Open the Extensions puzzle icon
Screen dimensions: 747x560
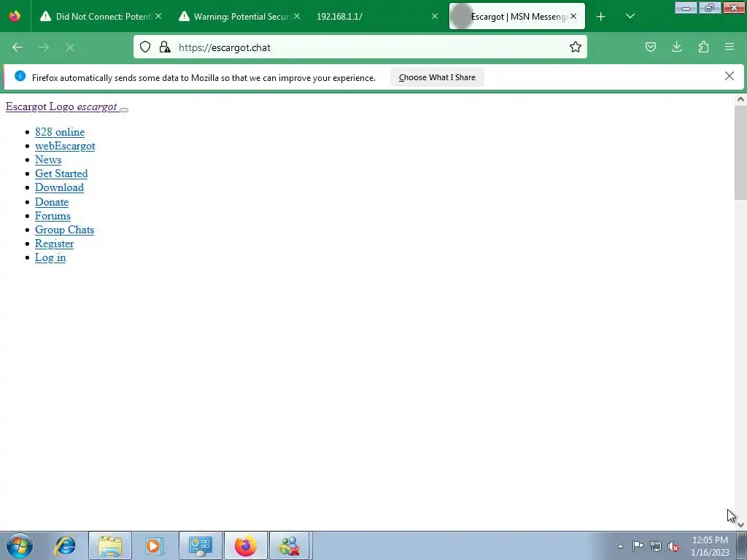click(x=703, y=47)
